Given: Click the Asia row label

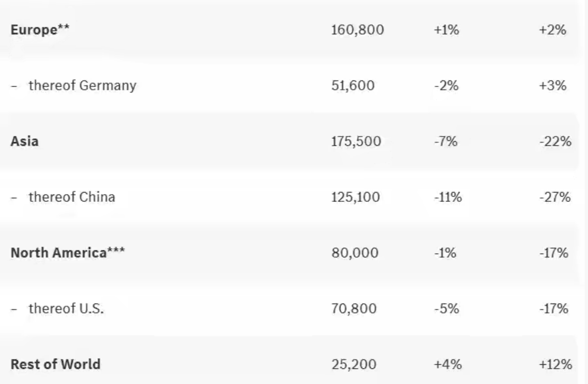Looking at the screenshot, I should coord(24,141).
